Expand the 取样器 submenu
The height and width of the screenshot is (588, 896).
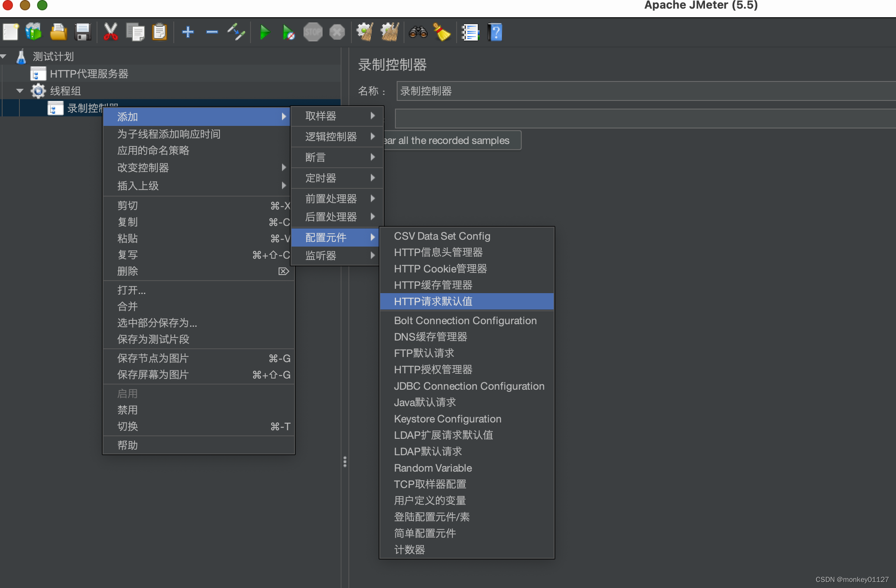point(337,116)
